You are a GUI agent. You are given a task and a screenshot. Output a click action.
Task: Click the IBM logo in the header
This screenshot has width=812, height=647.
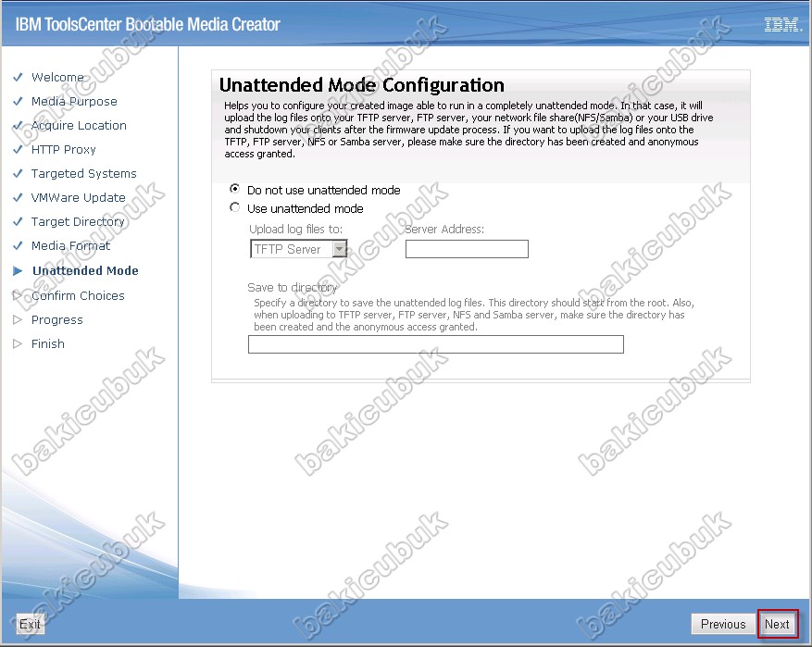coord(783,24)
